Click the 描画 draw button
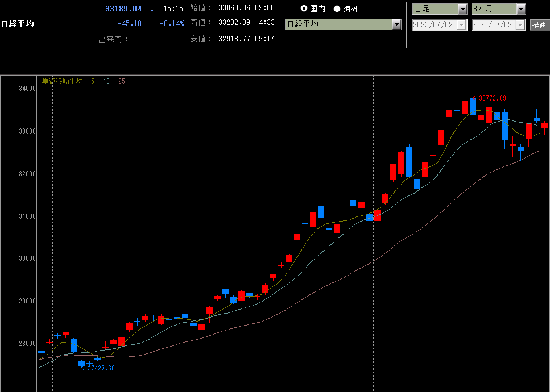550x392 pixels. pos(539,25)
